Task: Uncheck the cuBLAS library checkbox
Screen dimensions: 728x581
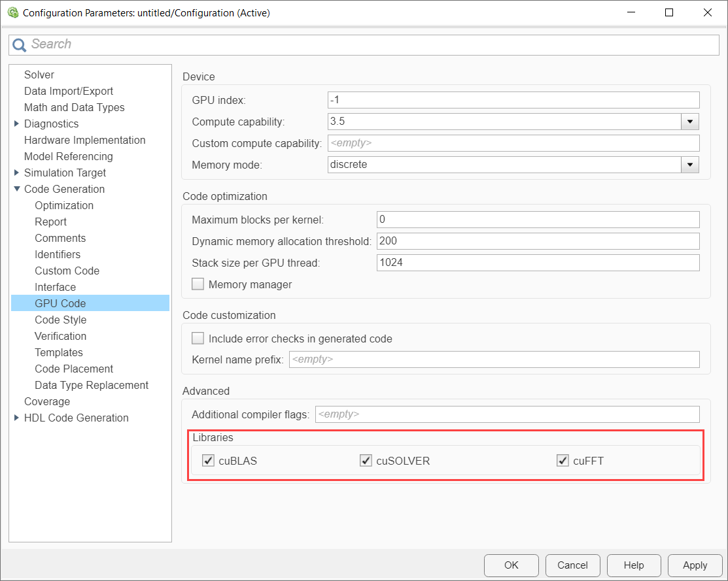Action: 209,461
